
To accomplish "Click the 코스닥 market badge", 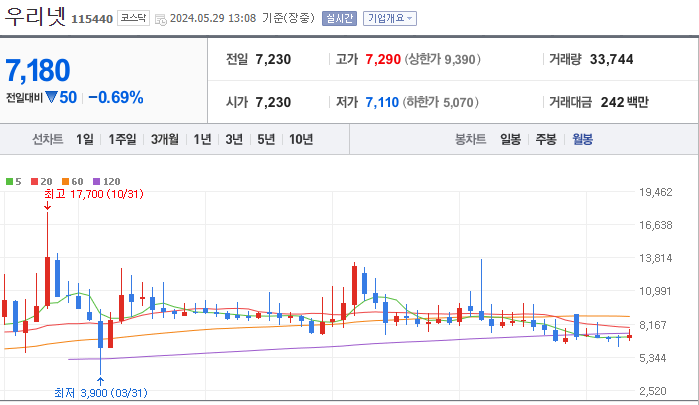I will 133,18.
